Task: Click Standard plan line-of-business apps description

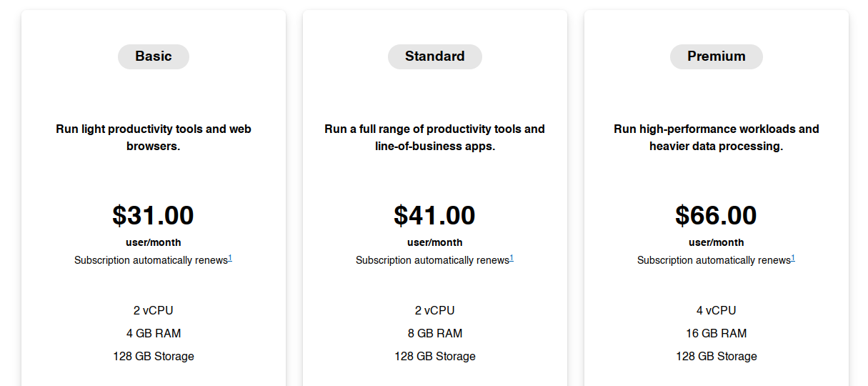Action: pos(435,138)
